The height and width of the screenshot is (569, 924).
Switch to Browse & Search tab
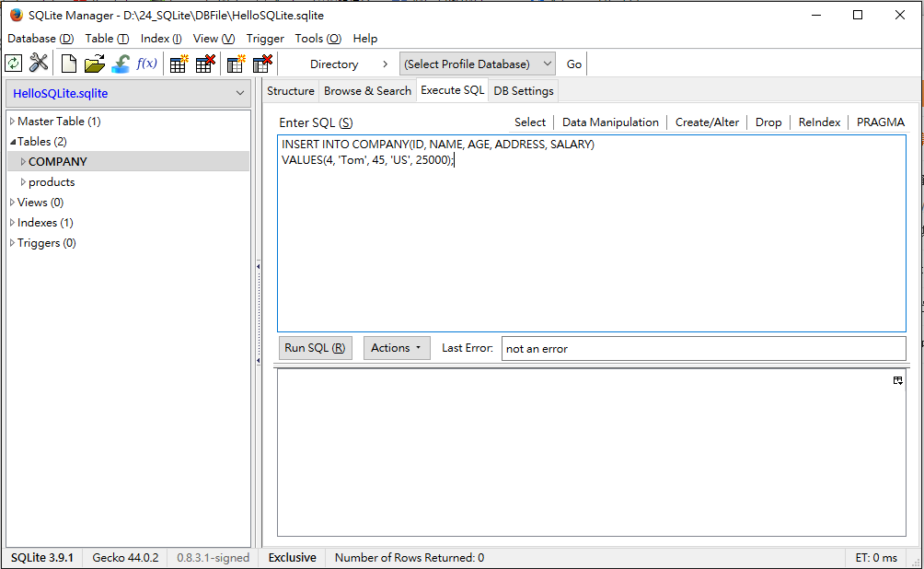click(x=368, y=91)
